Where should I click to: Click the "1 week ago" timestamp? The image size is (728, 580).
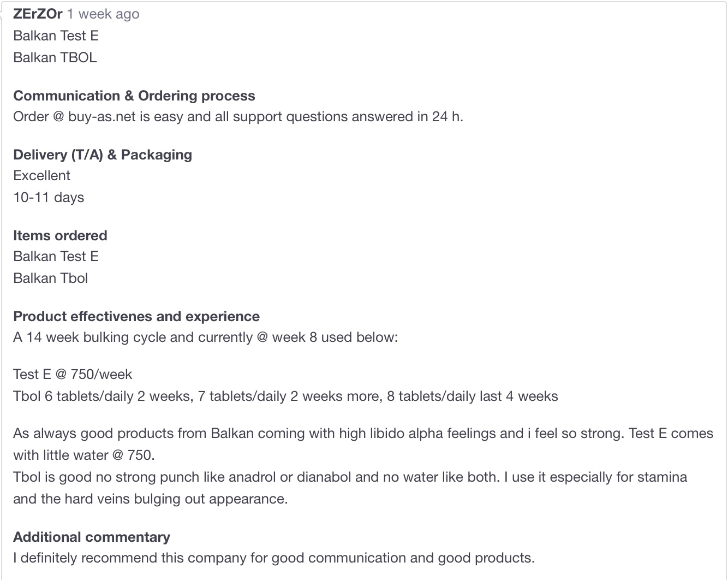click(103, 14)
